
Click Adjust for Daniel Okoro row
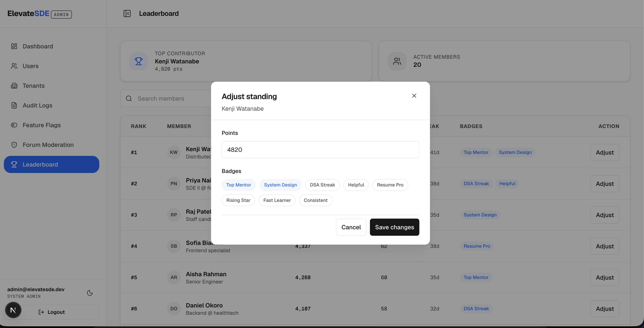coord(605,309)
